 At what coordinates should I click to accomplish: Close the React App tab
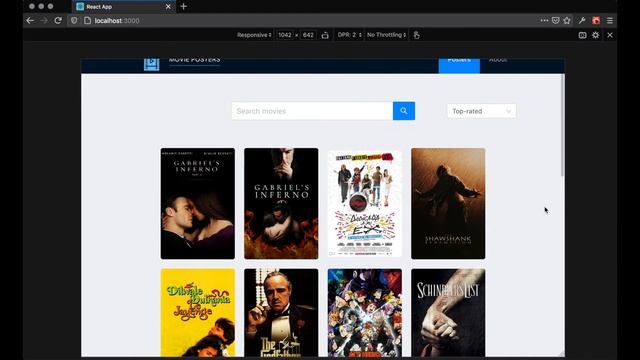168,7
